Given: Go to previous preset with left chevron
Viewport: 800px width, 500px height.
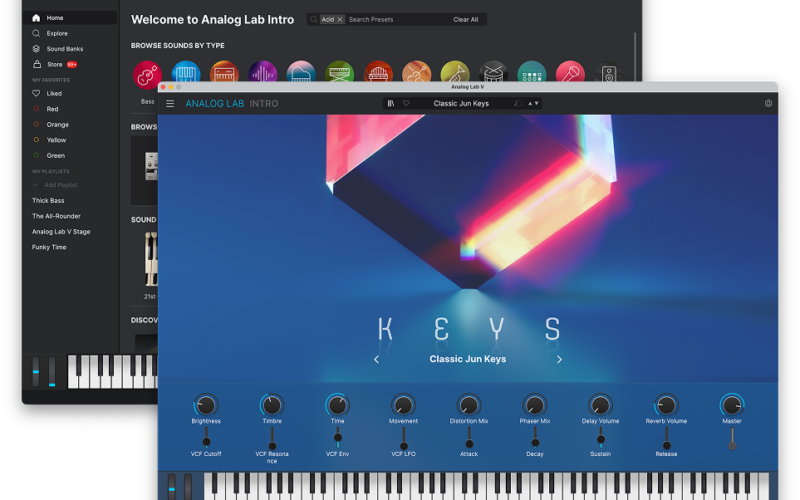Looking at the screenshot, I should (x=377, y=359).
